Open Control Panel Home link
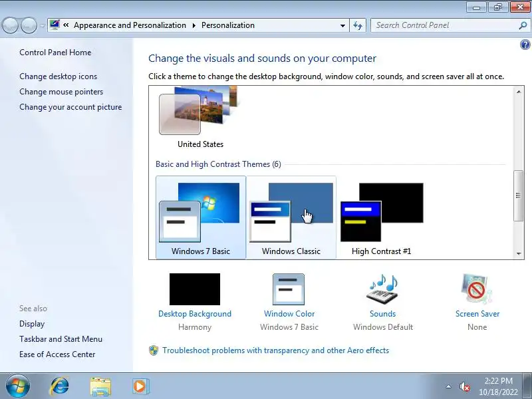This screenshot has width=532, height=399. point(55,53)
